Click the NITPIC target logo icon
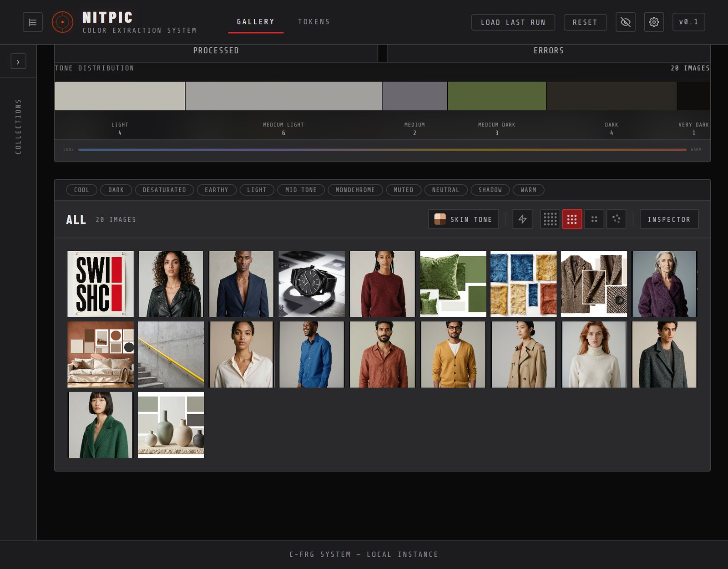 tap(62, 22)
